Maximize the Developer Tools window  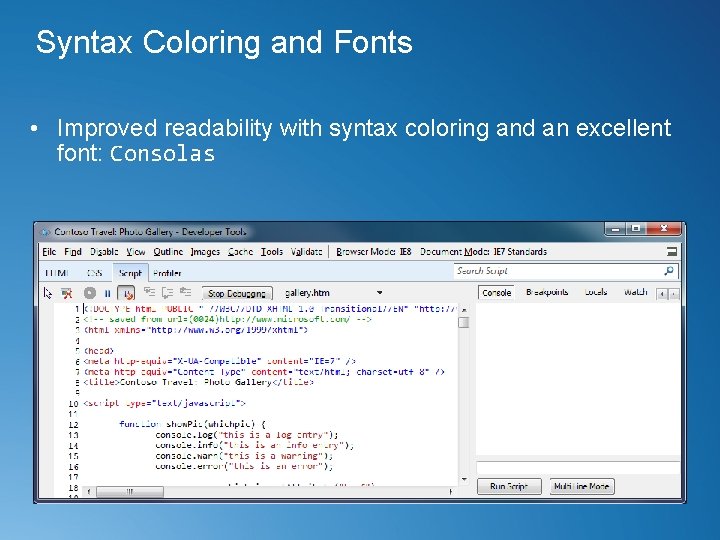click(x=636, y=228)
